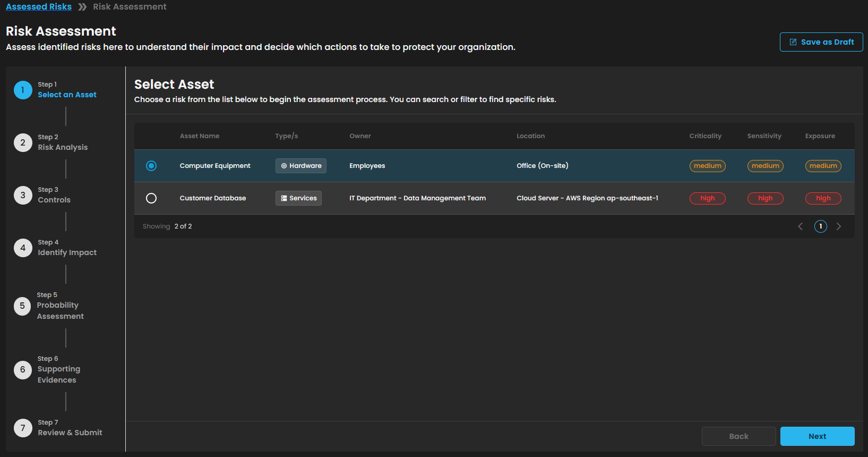Click the high Criticality badge for Customer Database
The image size is (868, 457).
[x=707, y=198]
